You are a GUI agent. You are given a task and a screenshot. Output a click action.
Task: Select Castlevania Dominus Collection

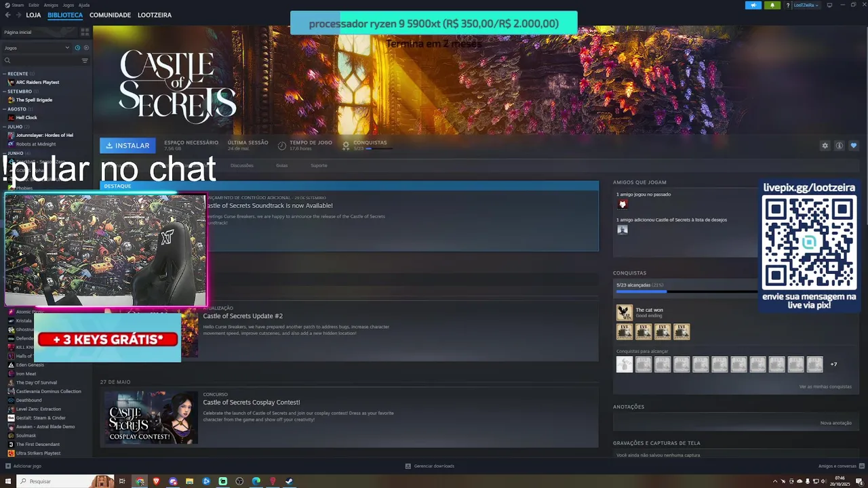[x=48, y=391]
